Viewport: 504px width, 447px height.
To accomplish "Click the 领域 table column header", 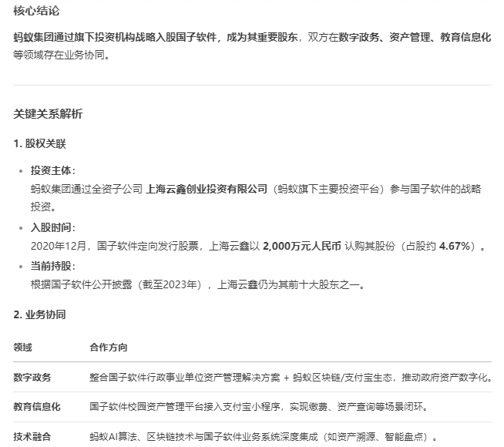I will coord(22,348).
